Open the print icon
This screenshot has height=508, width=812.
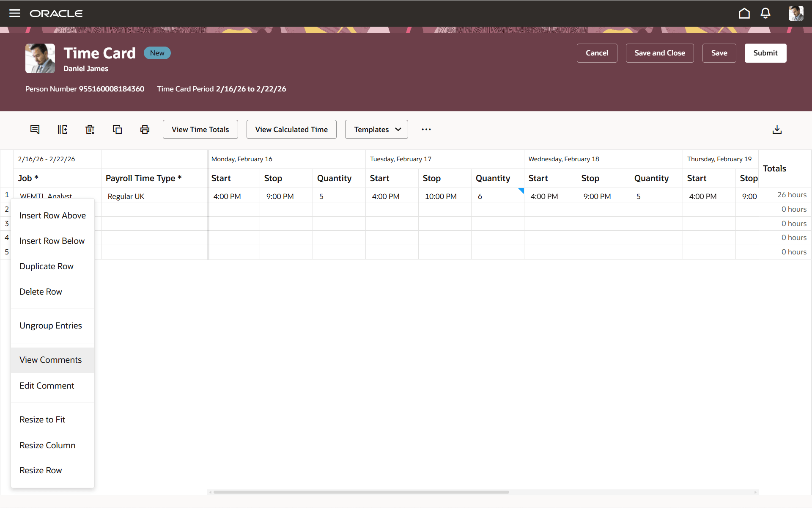pos(145,129)
